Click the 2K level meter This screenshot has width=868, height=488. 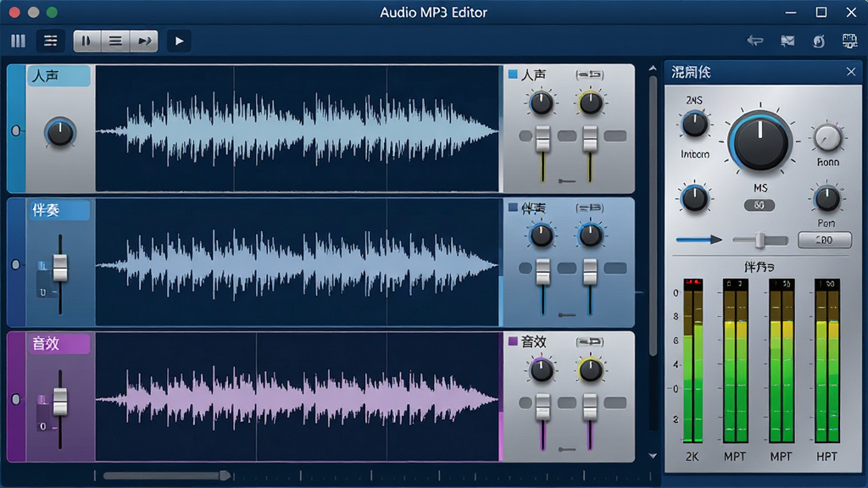(x=693, y=361)
